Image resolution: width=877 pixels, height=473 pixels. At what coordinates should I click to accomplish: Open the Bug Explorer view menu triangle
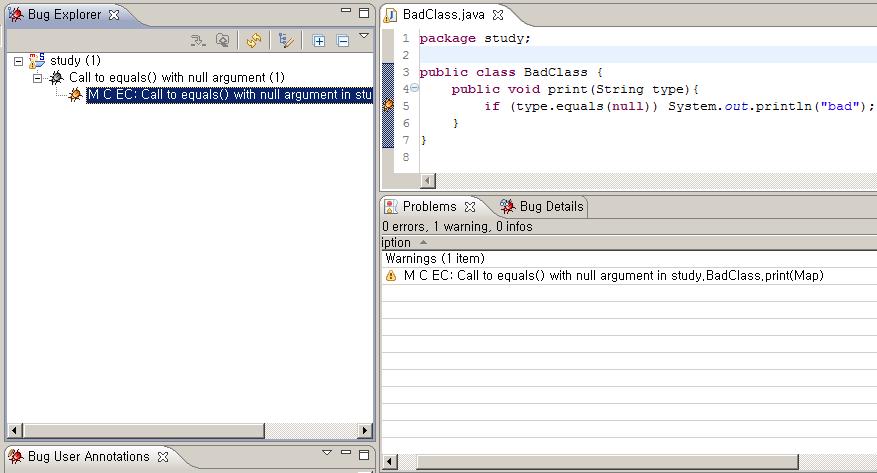coord(364,36)
